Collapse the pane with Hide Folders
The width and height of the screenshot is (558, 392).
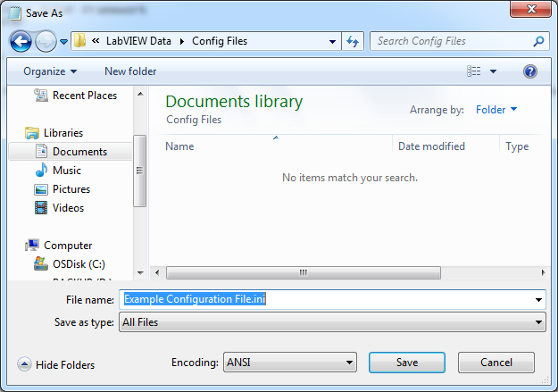[x=56, y=364]
